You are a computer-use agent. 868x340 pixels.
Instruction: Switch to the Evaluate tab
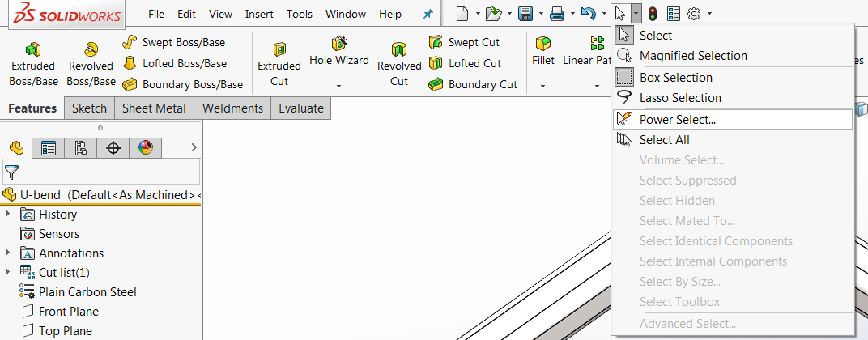pyautogui.click(x=300, y=108)
